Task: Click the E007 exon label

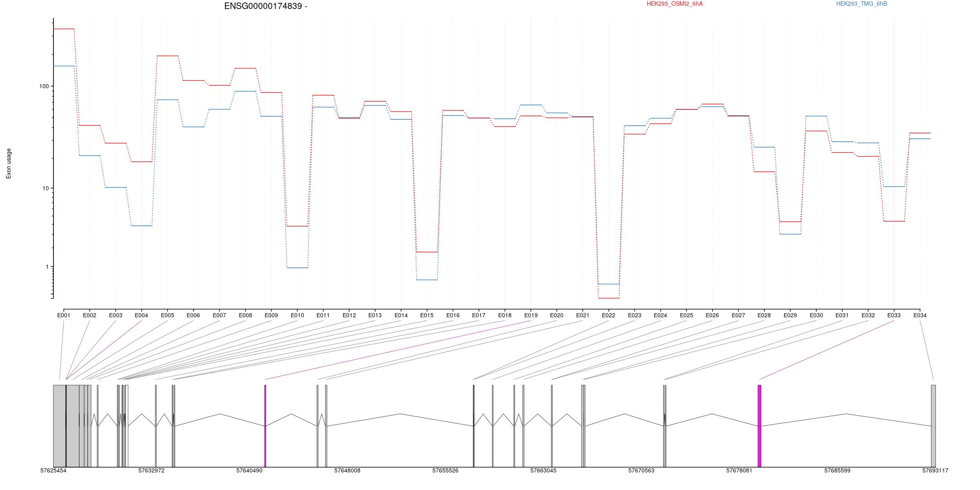Action: pyautogui.click(x=219, y=315)
